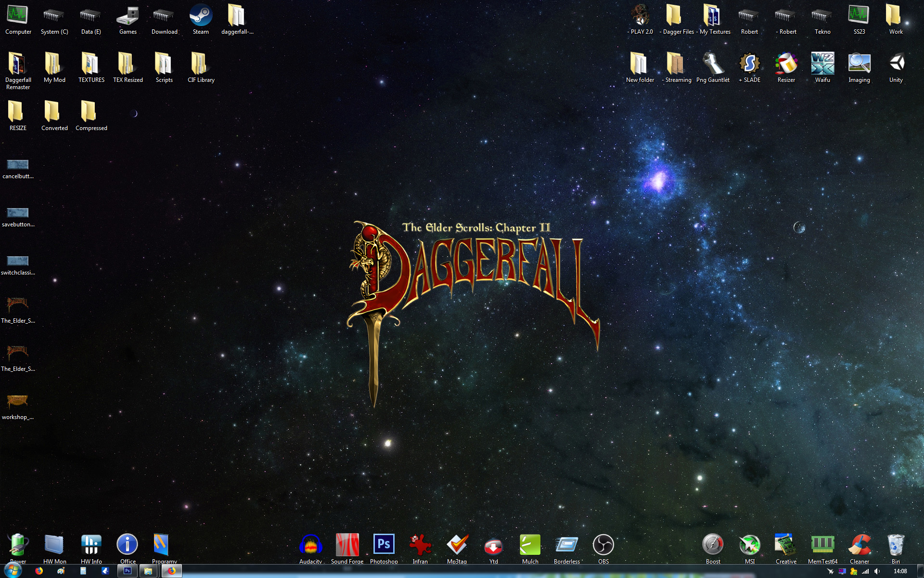924x578 pixels.
Task: Click the 14:08 system clock
Action: [900, 571]
